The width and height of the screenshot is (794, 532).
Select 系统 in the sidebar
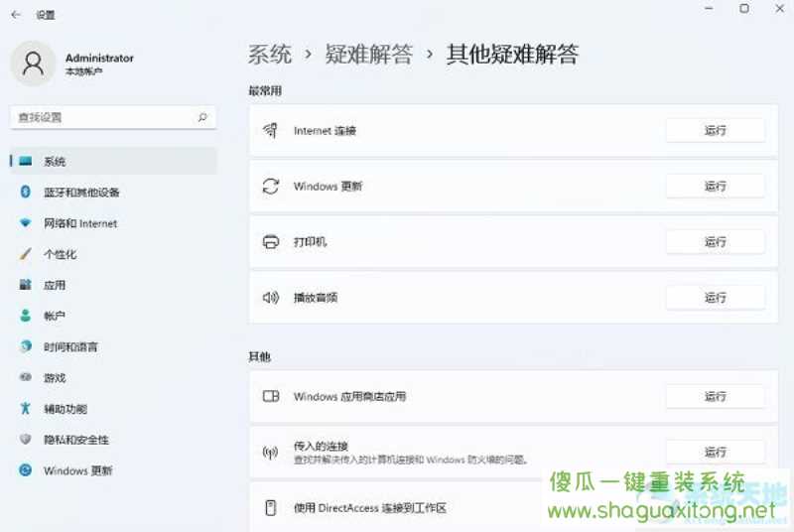(113, 162)
